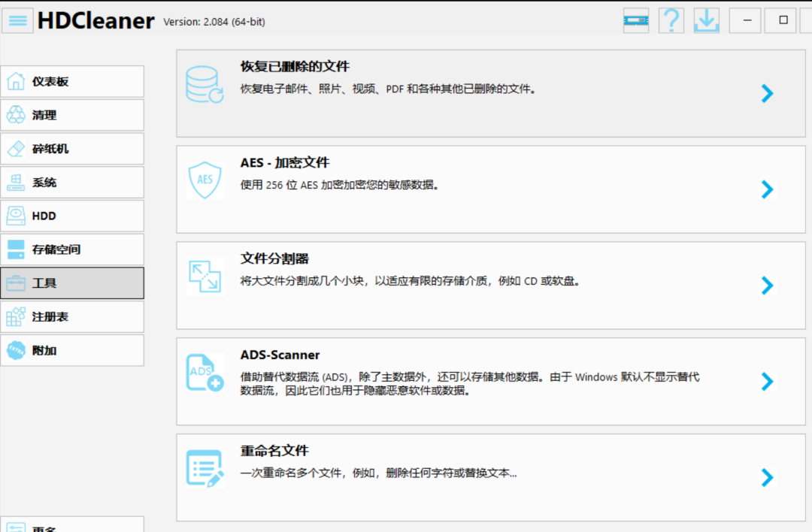Switch to the 仪表板 section
Viewport: 812px width, 532px height.
pos(72,81)
